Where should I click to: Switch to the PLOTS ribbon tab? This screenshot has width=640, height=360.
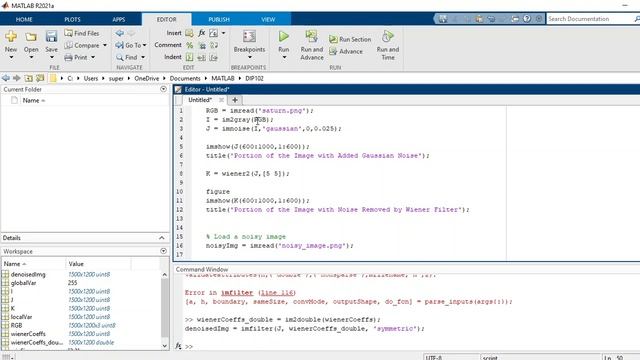(72, 19)
